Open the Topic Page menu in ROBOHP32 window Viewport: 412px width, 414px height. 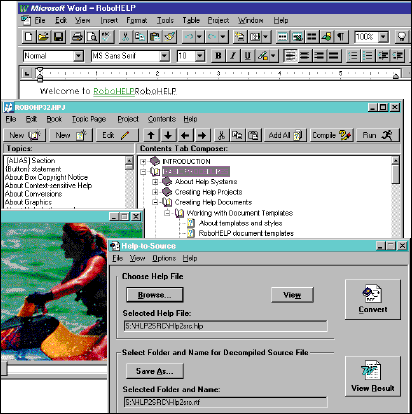click(89, 119)
